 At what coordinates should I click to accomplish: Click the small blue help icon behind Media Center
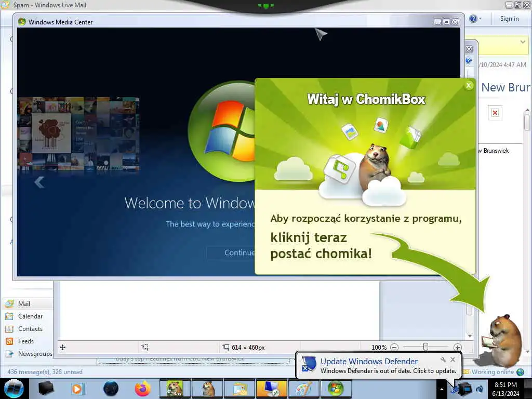[469, 60]
